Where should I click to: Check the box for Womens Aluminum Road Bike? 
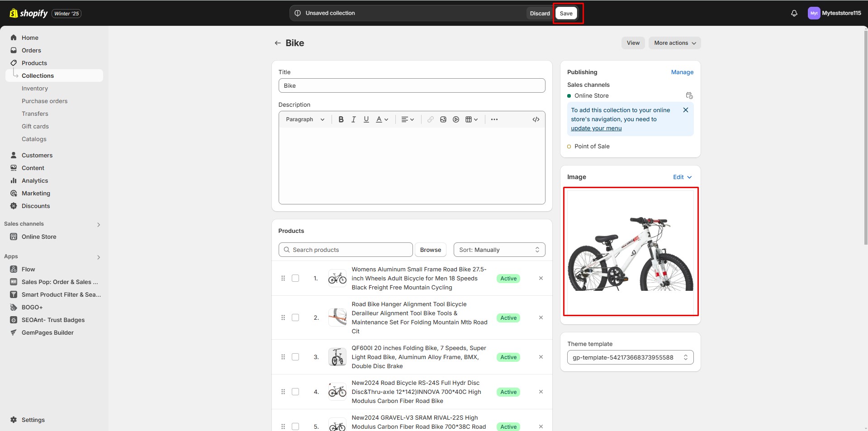[295, 278]
